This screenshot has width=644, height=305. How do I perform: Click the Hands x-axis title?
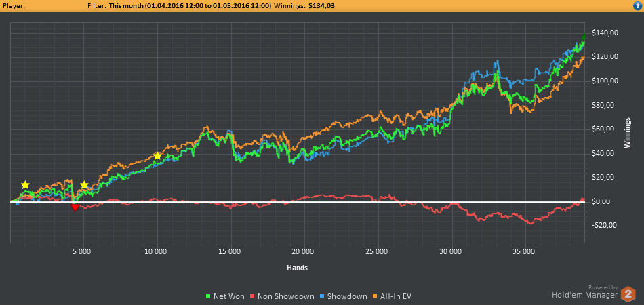point(298,268)
